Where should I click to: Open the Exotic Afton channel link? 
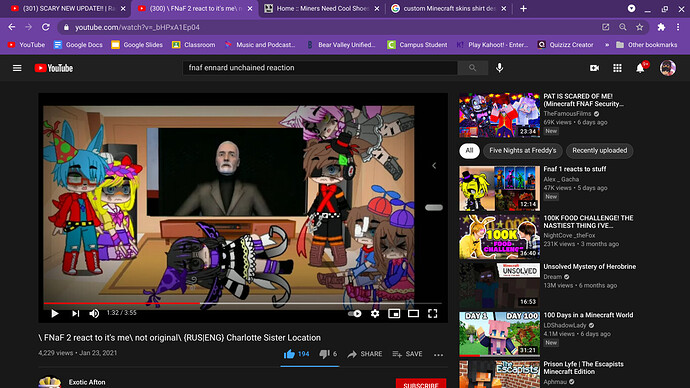(87, 382)
